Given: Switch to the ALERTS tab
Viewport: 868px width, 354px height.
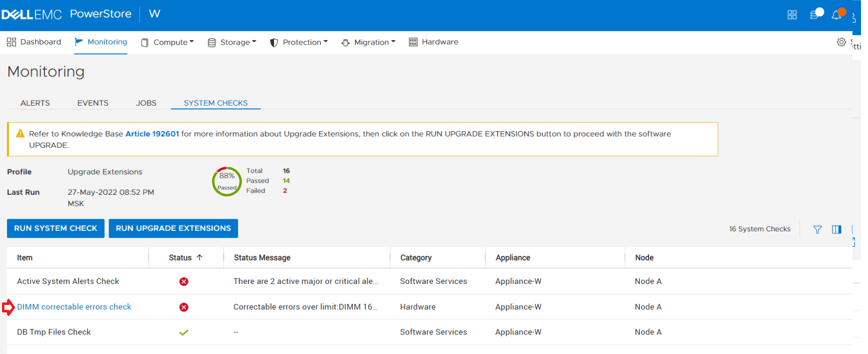Looking at the screenshot, I should (35, 103).
